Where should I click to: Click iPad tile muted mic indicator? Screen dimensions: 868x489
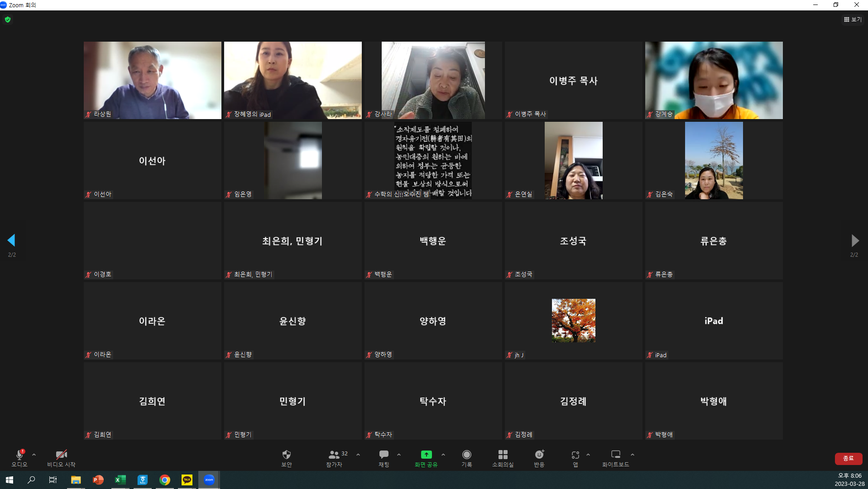[650, 355]
